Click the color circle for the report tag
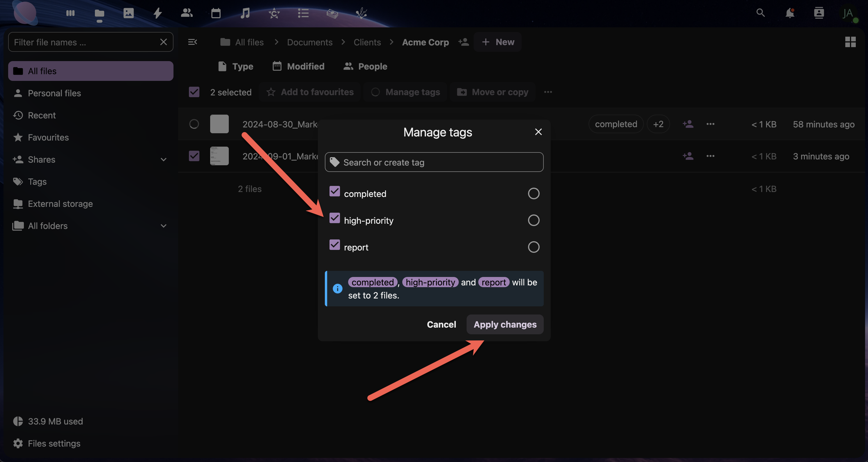Image resolution: width=868 pixels, height=462 pixels. point(533,247)
